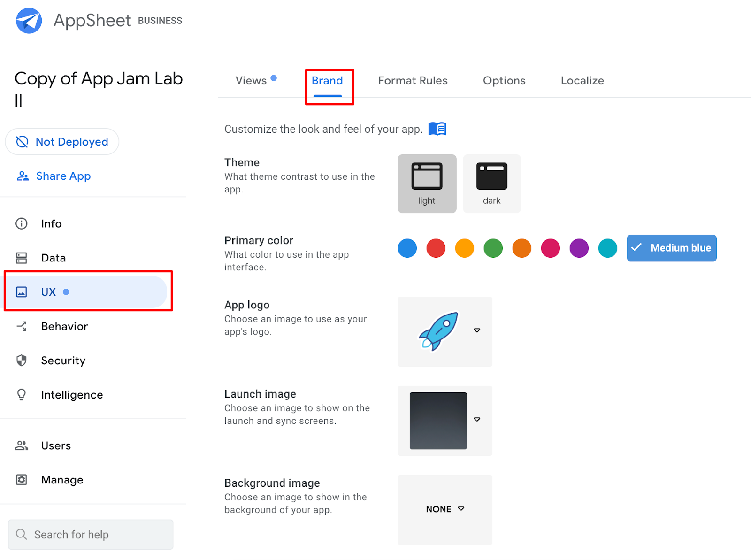Switch to the dark theme option
Viewport: 751px width, 560px height.
coord(491,184)
